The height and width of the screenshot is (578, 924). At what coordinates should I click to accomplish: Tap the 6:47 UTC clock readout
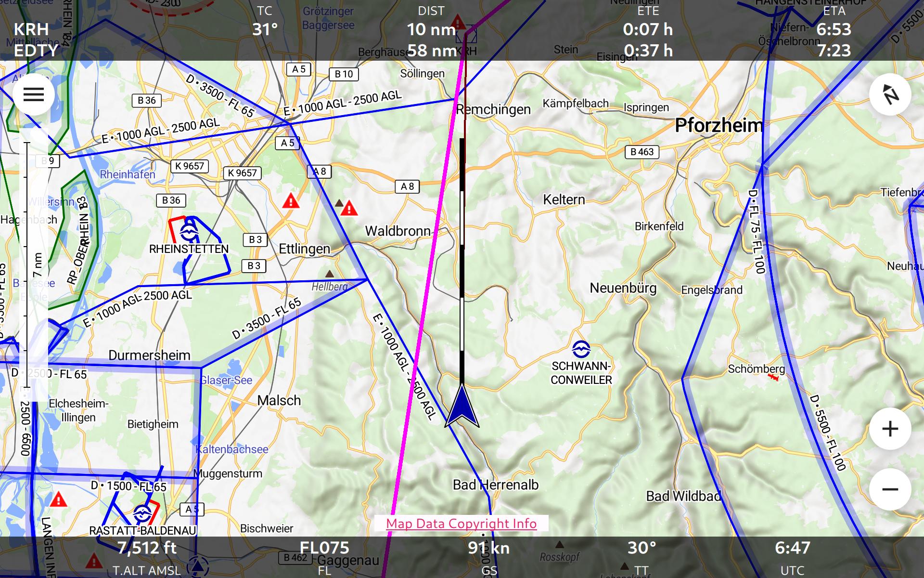[x=792, y=548]
